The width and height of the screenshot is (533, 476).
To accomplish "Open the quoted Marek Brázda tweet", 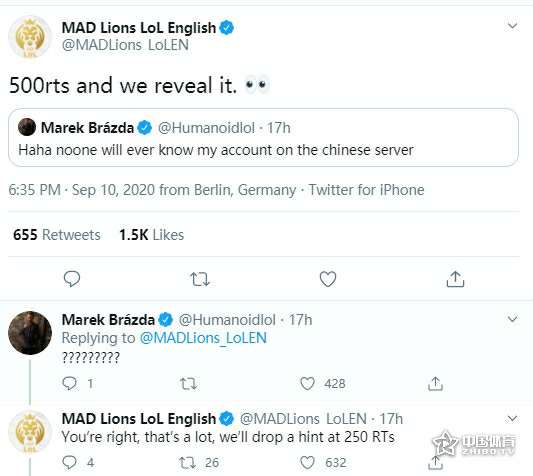I will point(263,137).
